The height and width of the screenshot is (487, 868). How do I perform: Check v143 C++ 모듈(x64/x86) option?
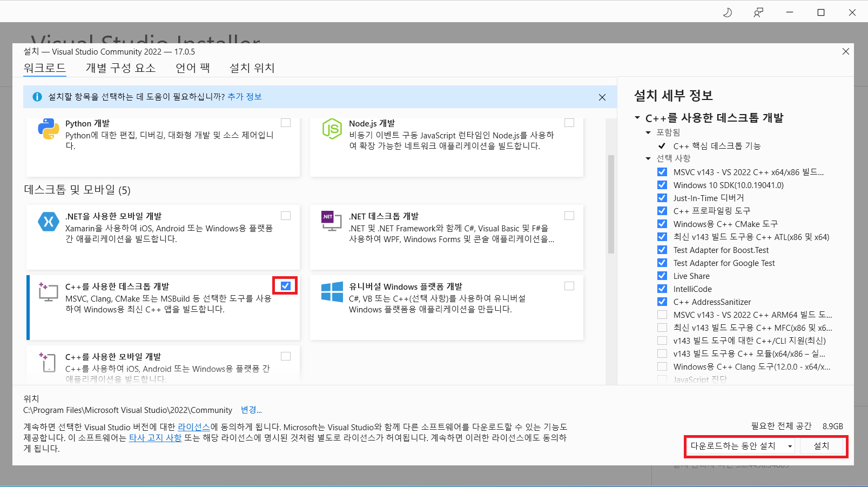[x=662, y=353]
